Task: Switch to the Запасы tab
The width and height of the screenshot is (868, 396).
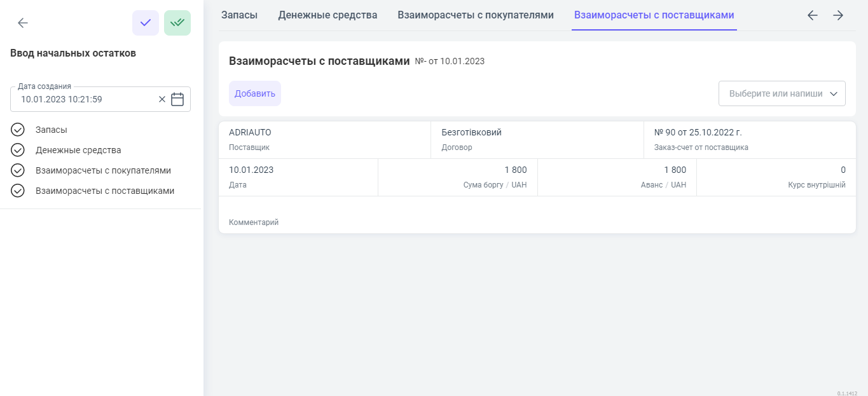Action: click(239, 15)
